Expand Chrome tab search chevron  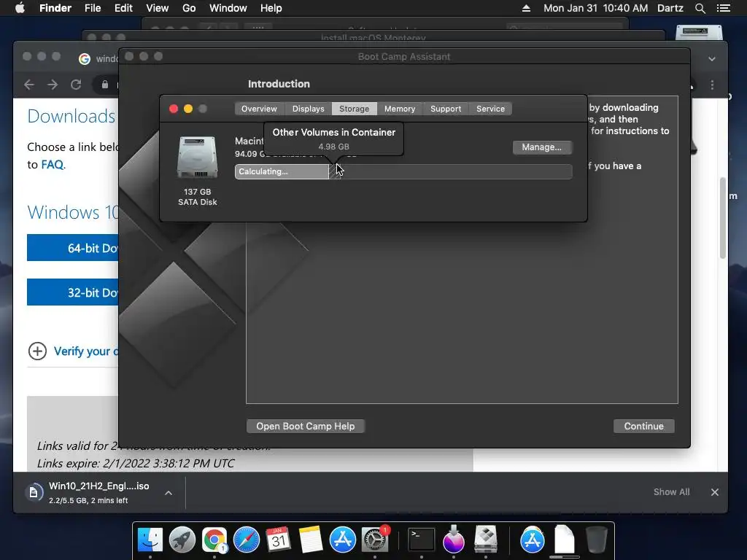[x=712, y=58]
